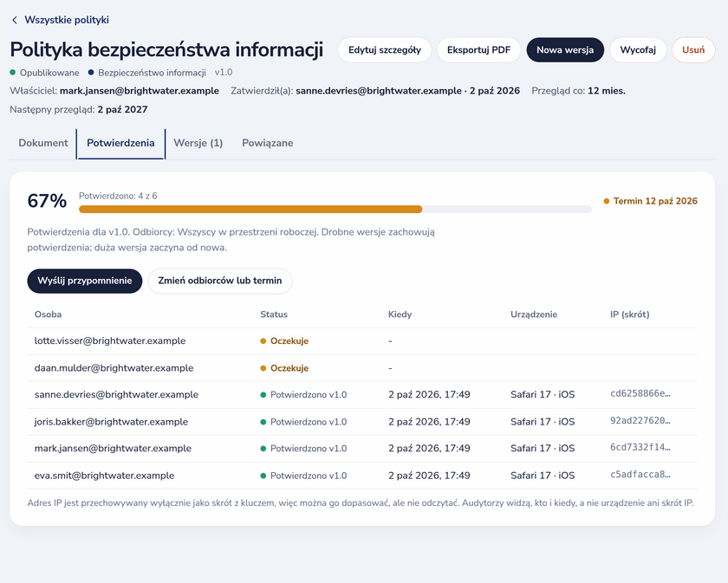Open the Wersje (1) tab

coord(198,143)
